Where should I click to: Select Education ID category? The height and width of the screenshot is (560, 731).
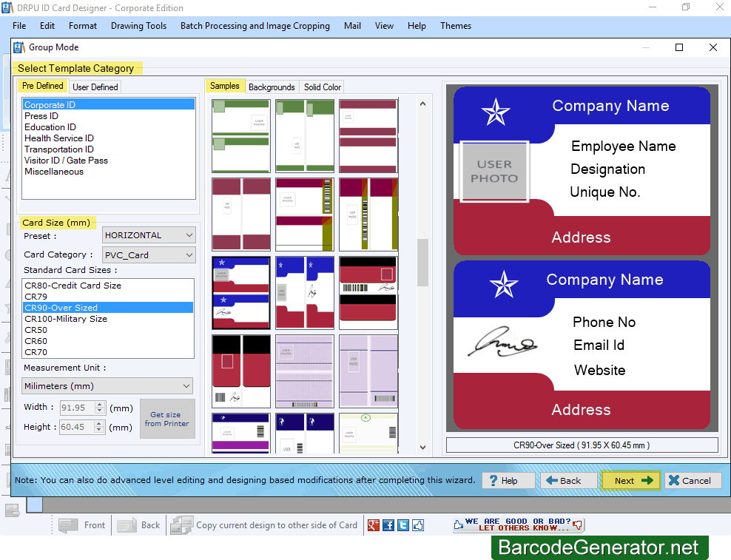point(108,126)
